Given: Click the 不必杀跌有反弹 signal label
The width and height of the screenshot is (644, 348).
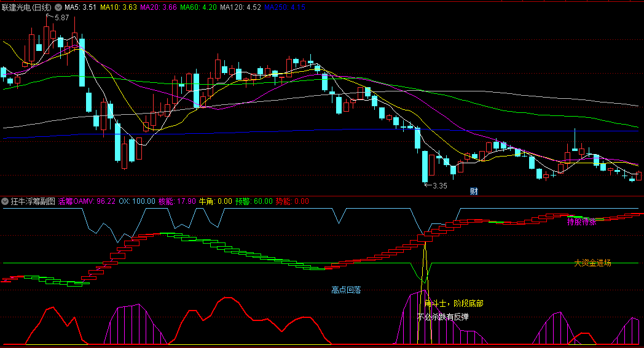Looking at the screenshot, I should pos(442,317).
